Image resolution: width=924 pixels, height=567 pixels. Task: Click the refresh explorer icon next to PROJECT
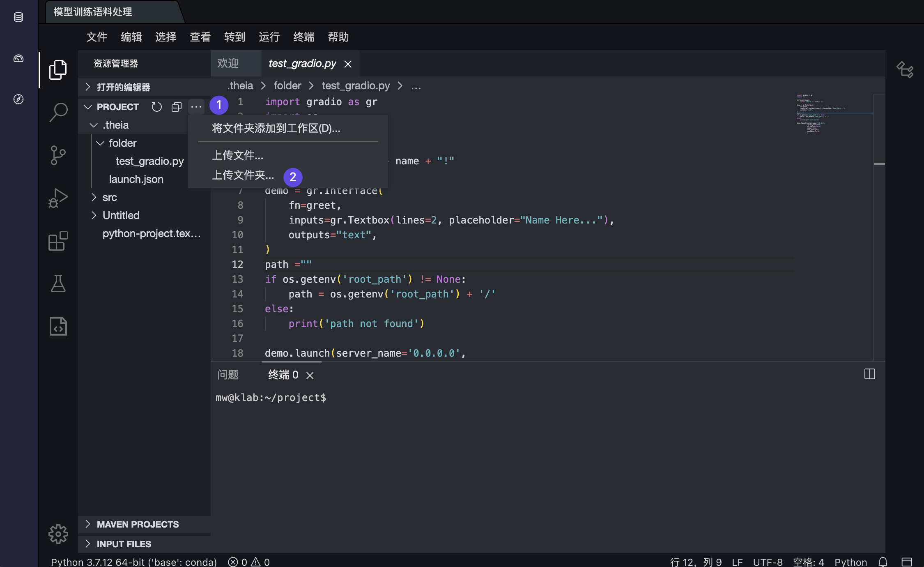[156, 107]
